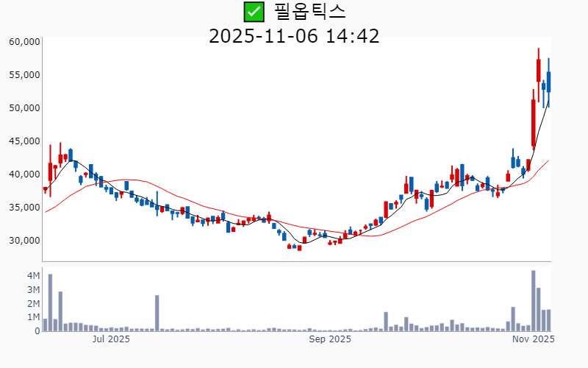Select the Nov 2025 date axis label

coord(533,339)
